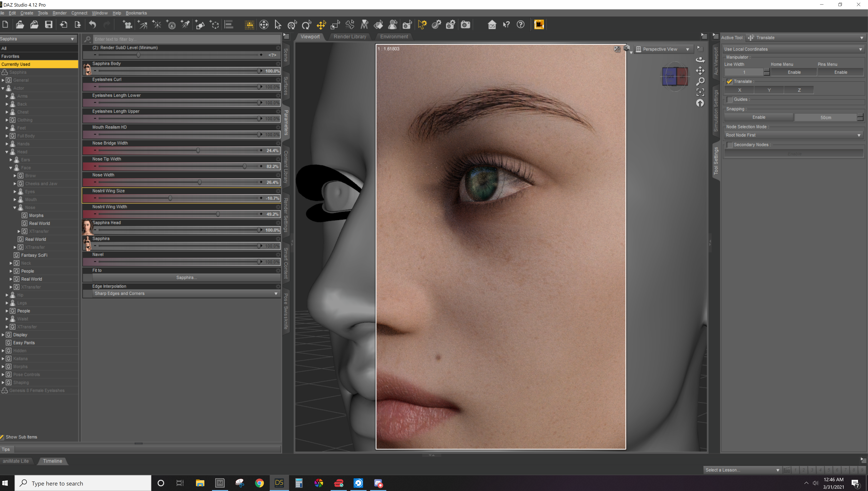Toggle the Show Sub Items checkbox

pos(2,437)
